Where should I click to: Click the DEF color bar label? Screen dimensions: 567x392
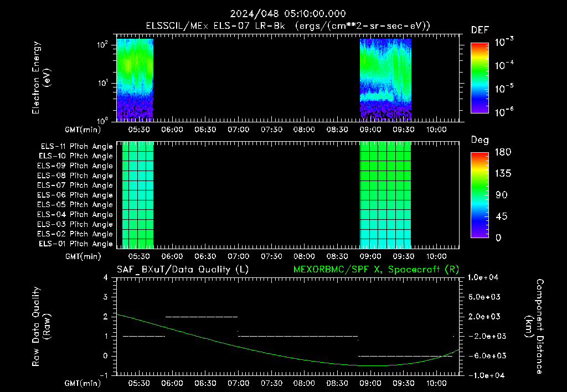tap(480, 30)
